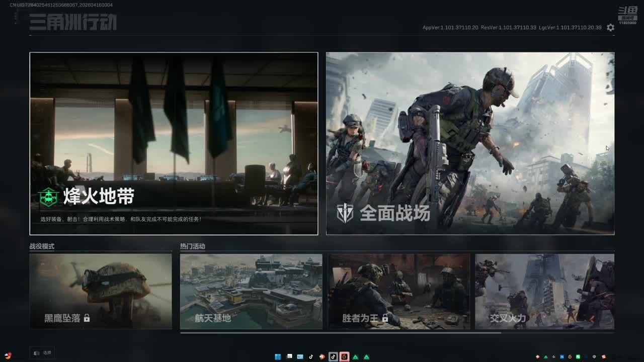Open the Windows Start menu
Viewport: 644px width, 362px height.
[278, 356]
